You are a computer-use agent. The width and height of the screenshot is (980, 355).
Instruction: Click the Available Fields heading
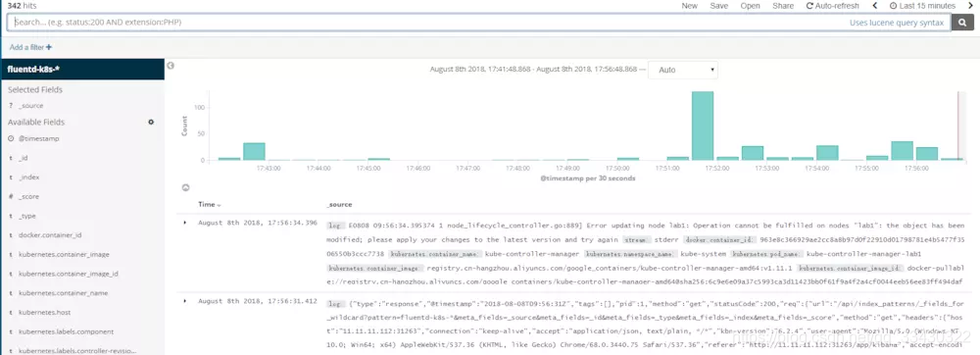coord(36,122)
